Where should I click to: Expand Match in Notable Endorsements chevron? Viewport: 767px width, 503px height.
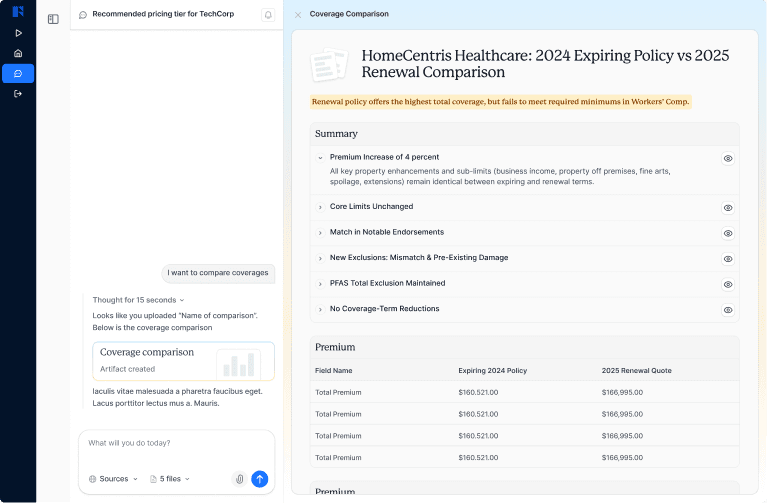[x=320, y=232]
